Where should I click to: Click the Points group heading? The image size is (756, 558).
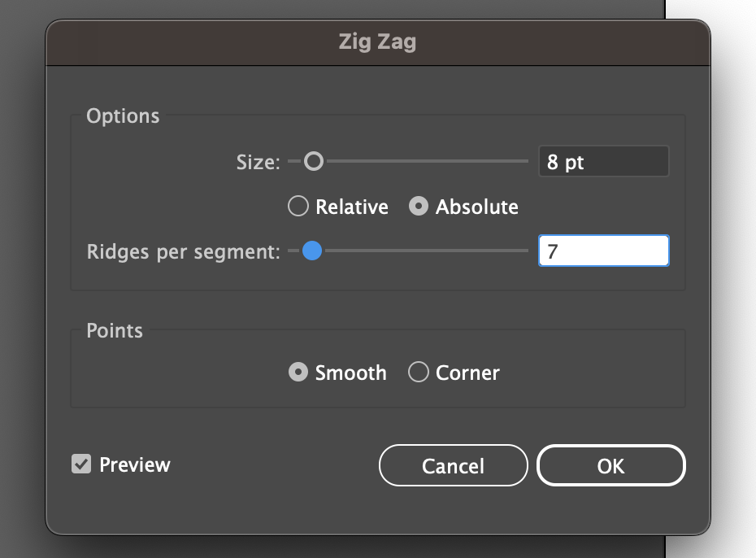pyautogui.click(x=115, y=331)
